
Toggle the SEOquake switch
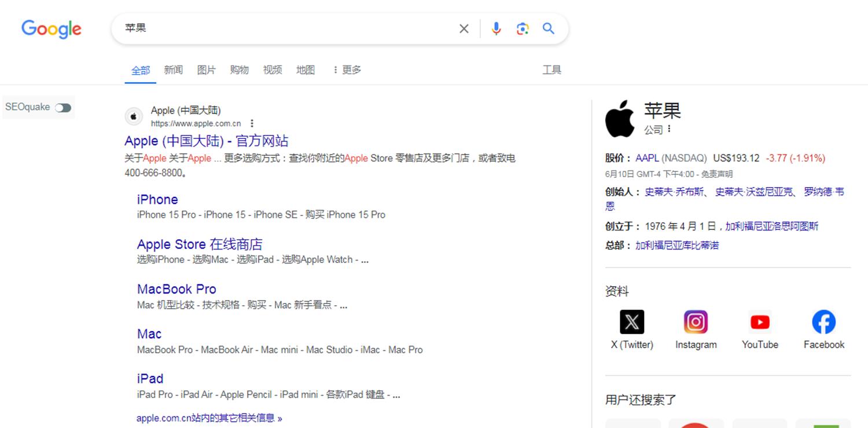64,107
